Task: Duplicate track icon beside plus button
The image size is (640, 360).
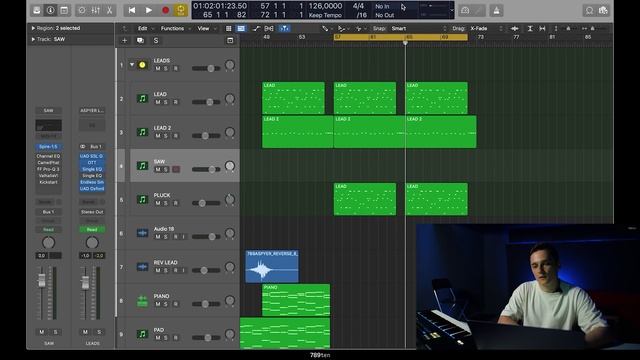Action: (140, 40)
